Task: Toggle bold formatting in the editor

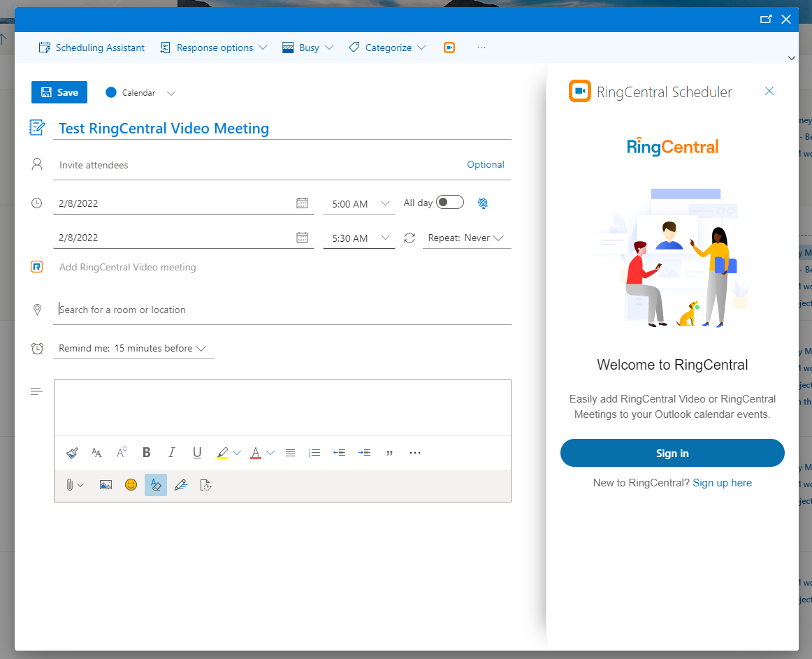Action: 146,452
